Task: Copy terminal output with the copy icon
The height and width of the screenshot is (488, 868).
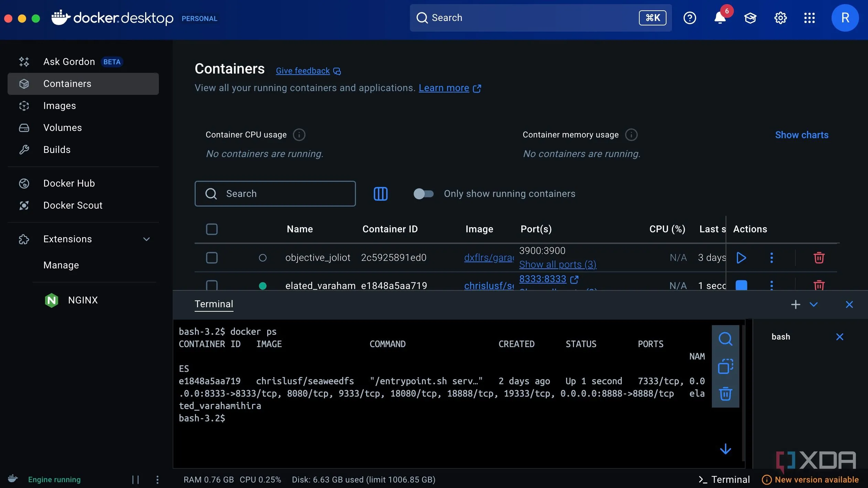Action: point(725,366)
